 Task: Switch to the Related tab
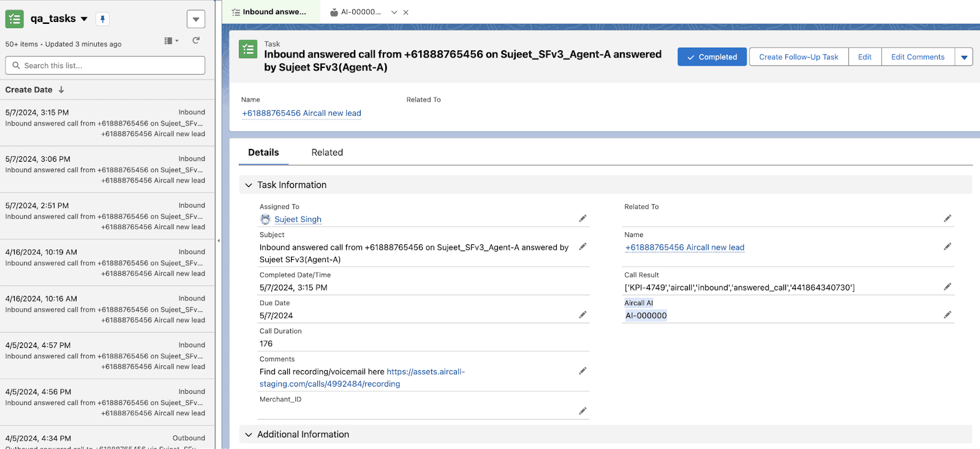(x=326, y=153)
